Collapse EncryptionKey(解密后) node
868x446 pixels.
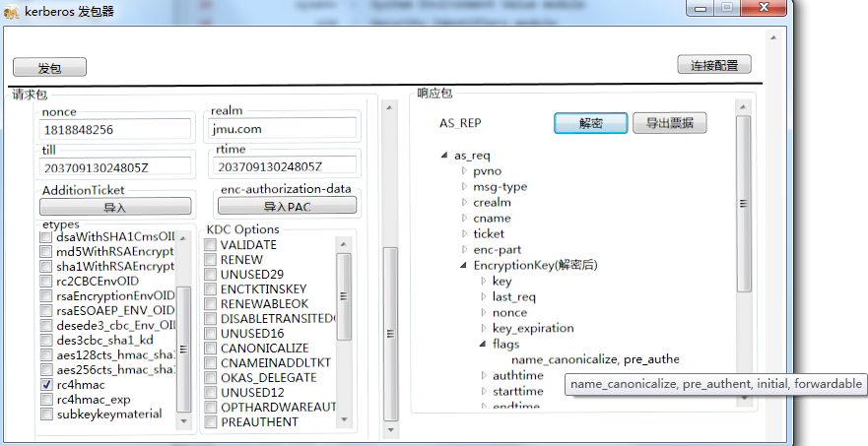[x=463, y=266]
